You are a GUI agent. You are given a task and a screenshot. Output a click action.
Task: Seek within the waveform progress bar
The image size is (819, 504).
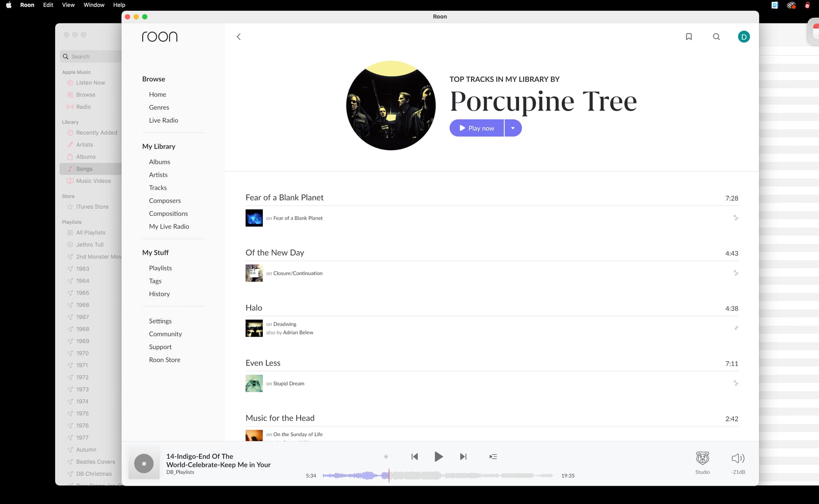(x=437, y=475)
